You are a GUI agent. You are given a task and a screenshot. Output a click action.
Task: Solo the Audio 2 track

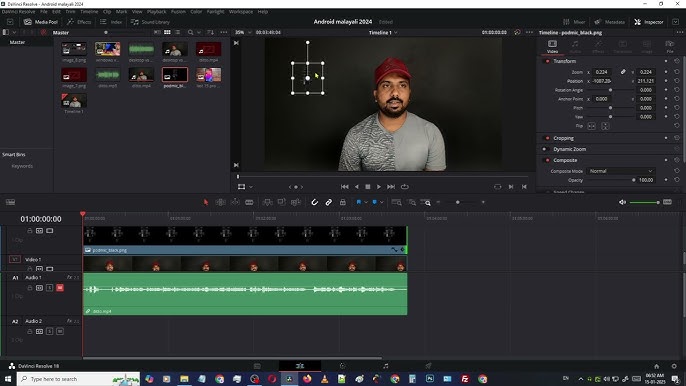point(49,331)
